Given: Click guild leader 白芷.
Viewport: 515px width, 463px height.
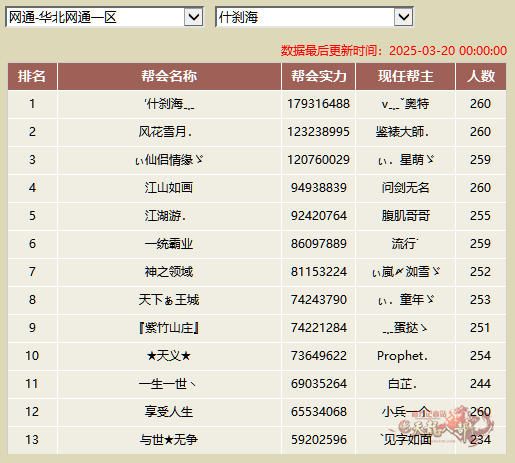Looking at the screenshot, I should pos(402,384).
